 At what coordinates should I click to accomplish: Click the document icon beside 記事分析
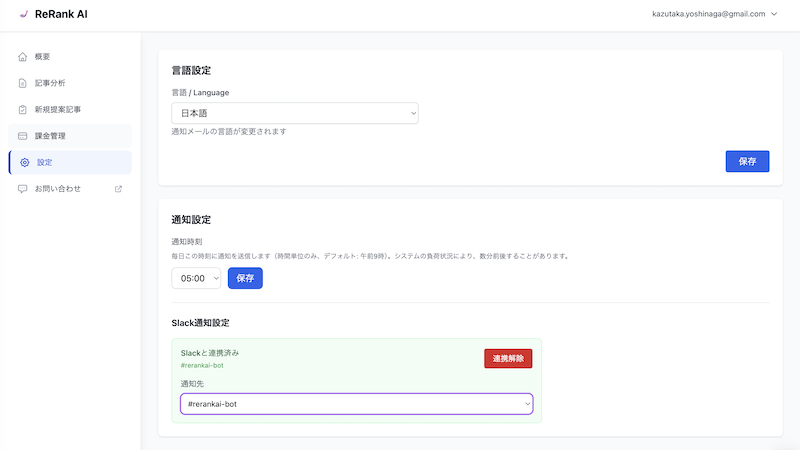(x=22, y=83)
